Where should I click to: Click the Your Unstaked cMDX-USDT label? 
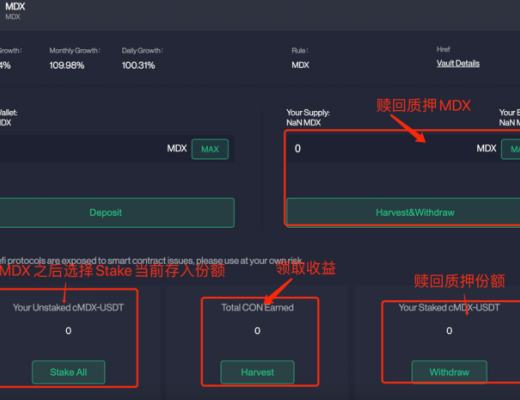(x=68, y=307)
